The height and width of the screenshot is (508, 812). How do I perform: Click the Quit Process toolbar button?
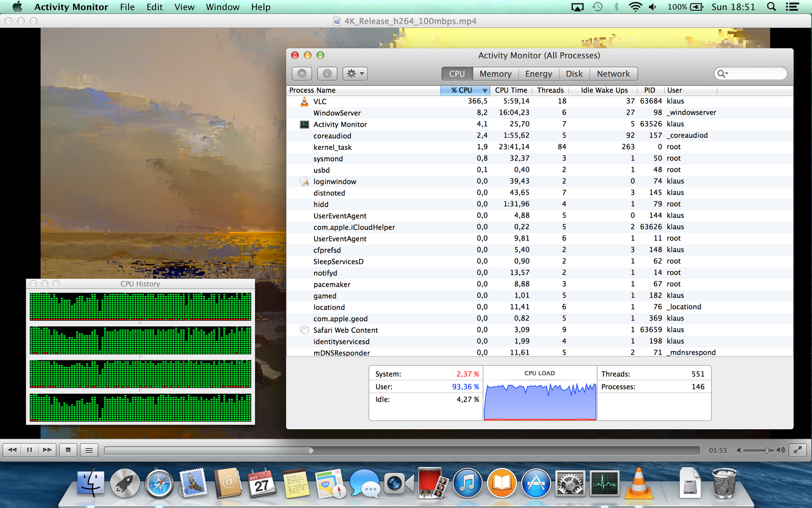302,74
